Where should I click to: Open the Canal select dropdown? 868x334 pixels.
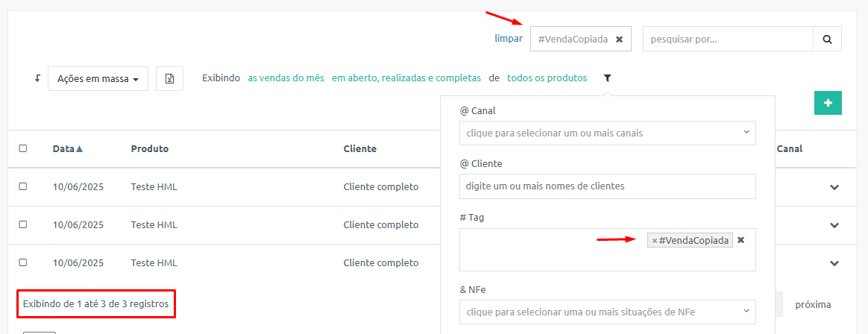point(607,133)
